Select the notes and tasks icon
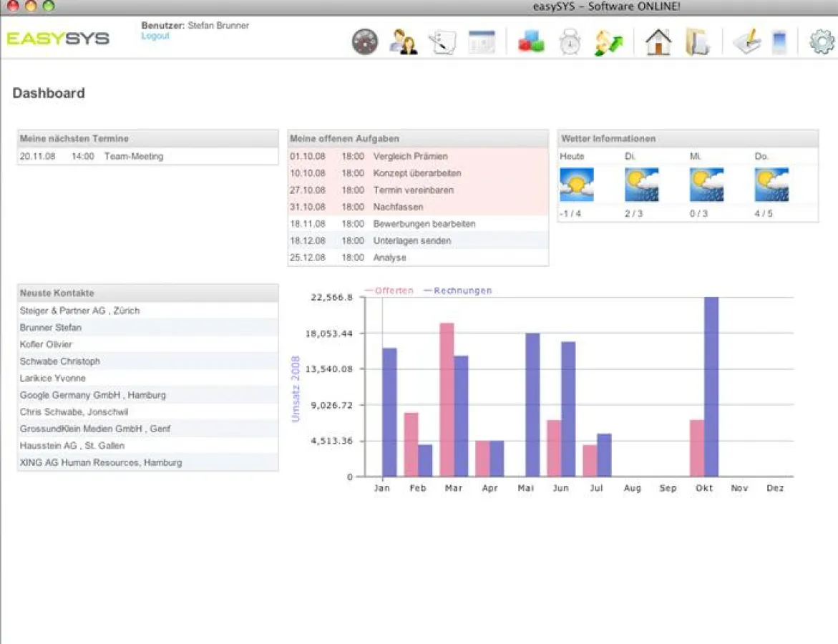The width and height of the screenshot is (838, 644). coord(442,42)
